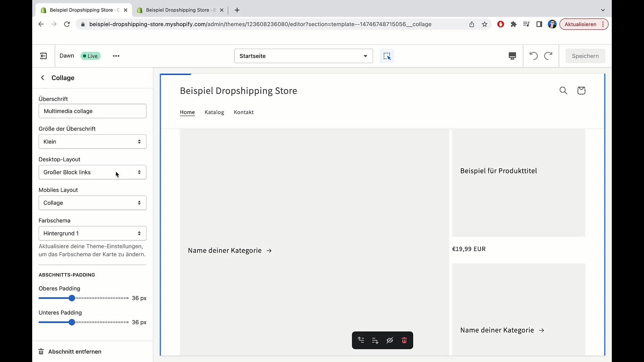Screen dimensions: 644x362
Task: Select the Startseite page dropdown
Action: point(303,56)
